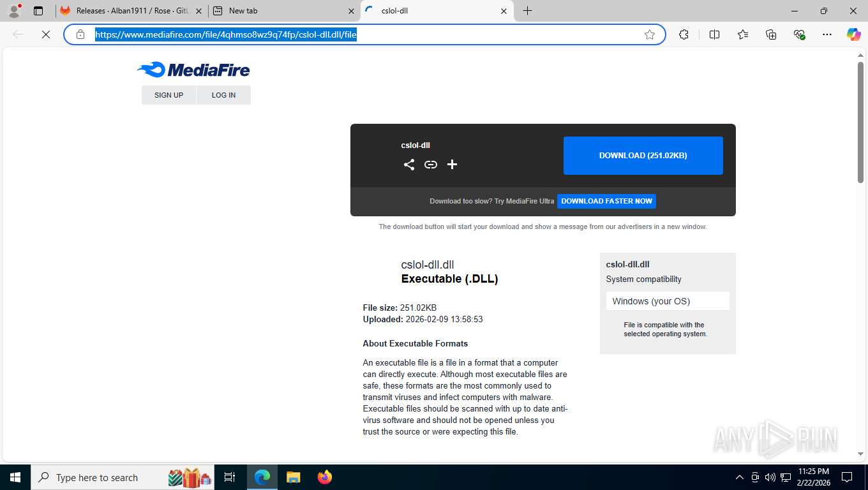Switch to the New tab tab
This screenshot has height=490, width=868.
[284, 11]
